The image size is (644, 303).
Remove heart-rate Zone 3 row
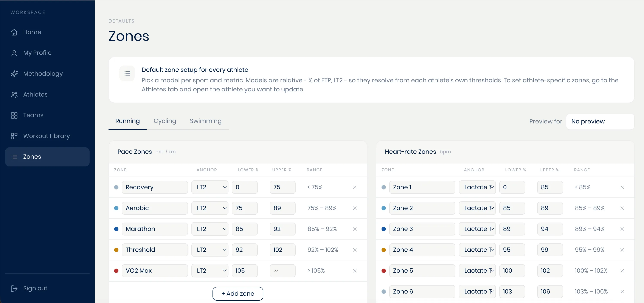622,229
